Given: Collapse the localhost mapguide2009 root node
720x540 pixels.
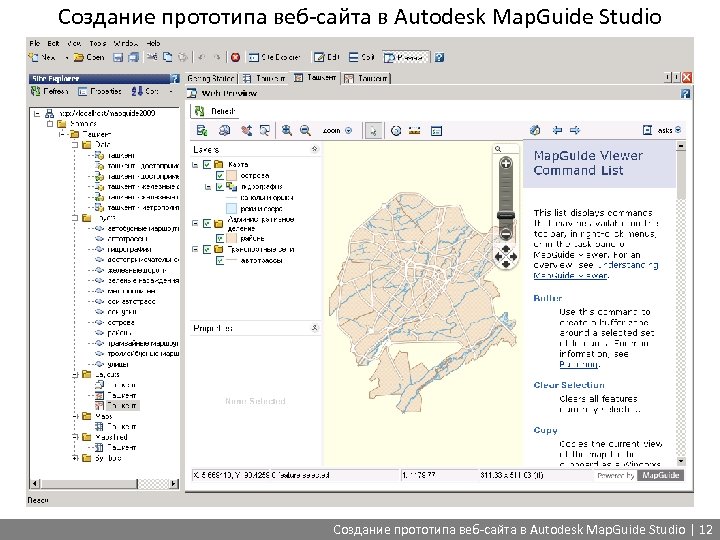Looking at the screenshot, I should (37, 113).
